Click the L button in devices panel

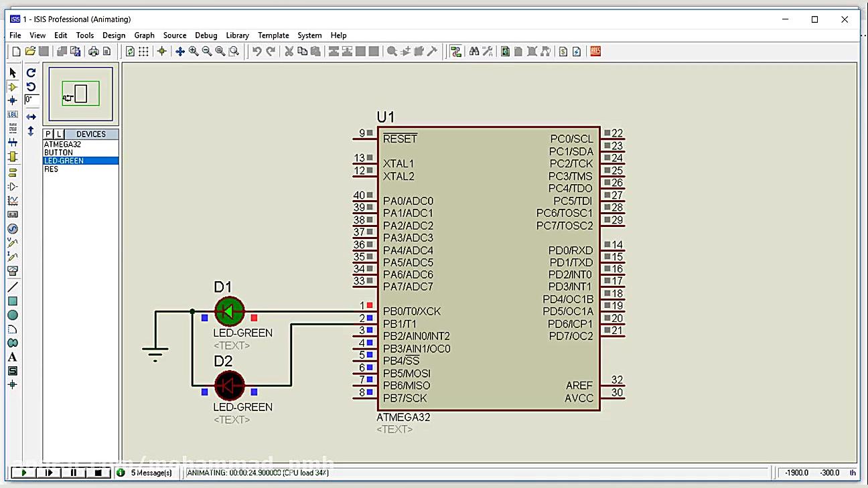(60, 134)
